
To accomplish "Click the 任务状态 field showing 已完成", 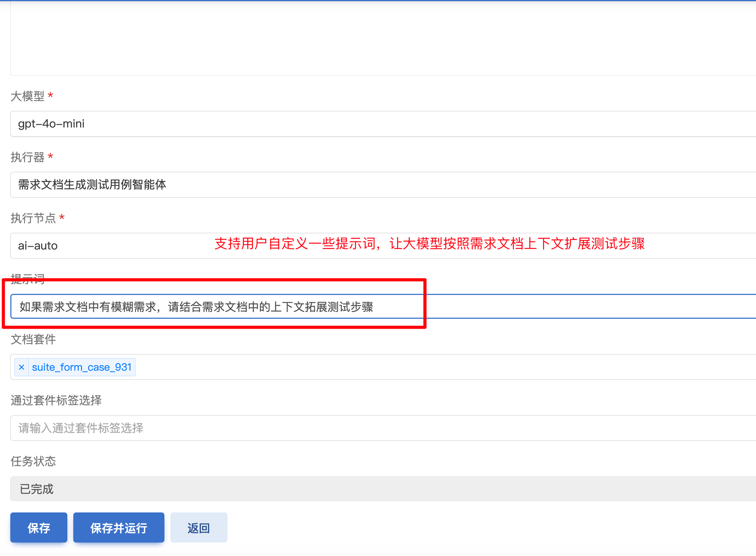I will coord(383,489).
